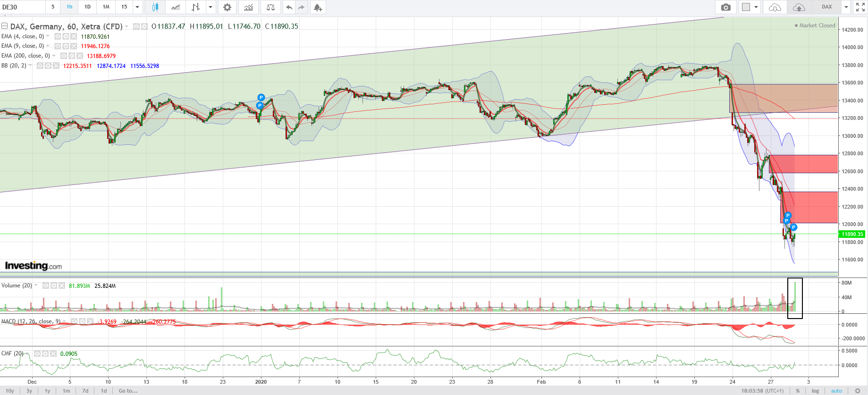The width and height of the screenshot is (868, 395).
Task: Collapse the indicator legend with minus box
Action: pyautogui.click(x=4, y=26)
